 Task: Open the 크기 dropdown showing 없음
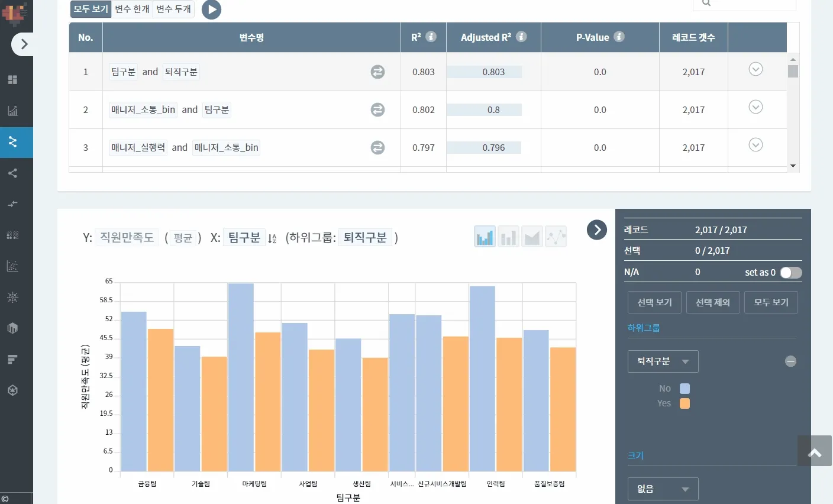point(663,489)
